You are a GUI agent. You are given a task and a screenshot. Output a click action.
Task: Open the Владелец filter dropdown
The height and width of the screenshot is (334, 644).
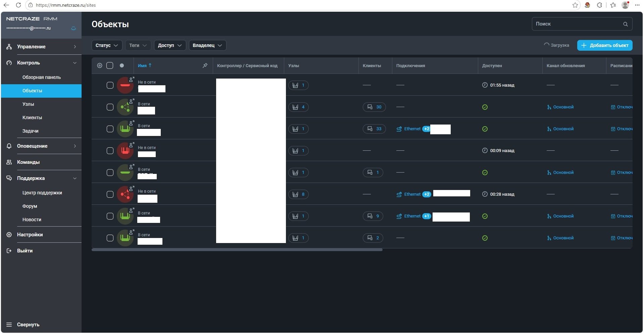207,45
